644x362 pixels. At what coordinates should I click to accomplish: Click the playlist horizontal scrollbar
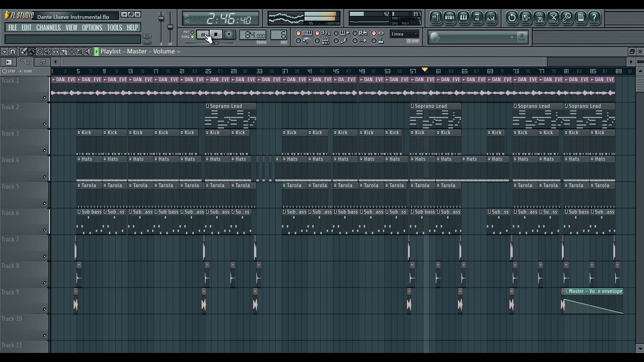pyautogui.click(x=304, y=62)
